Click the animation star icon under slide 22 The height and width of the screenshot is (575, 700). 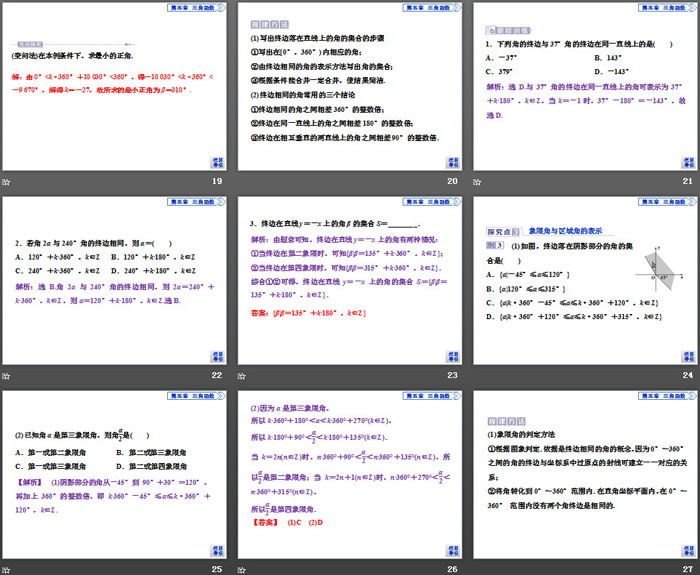point(6,375)
